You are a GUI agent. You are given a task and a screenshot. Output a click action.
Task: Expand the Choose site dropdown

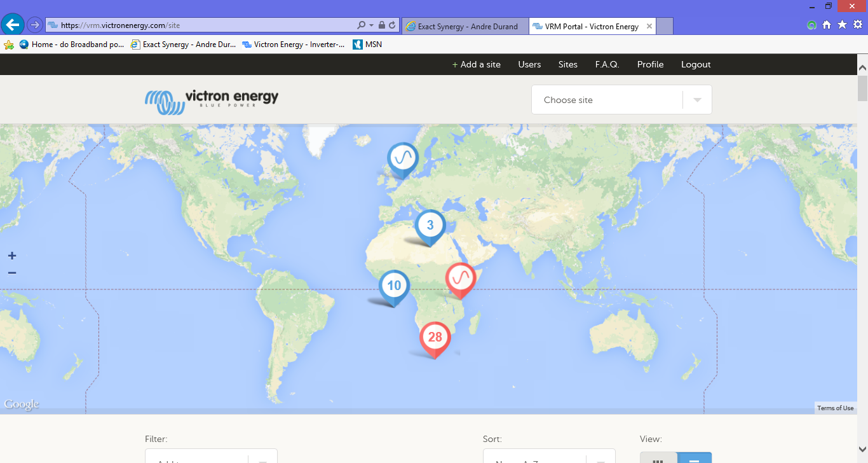pos(621,100)
